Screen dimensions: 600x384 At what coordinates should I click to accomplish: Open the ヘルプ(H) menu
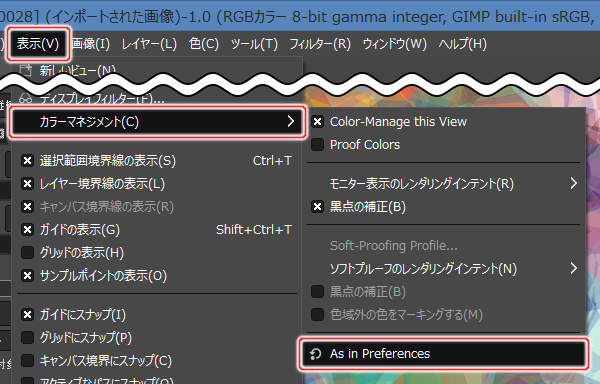pos(463,44)
